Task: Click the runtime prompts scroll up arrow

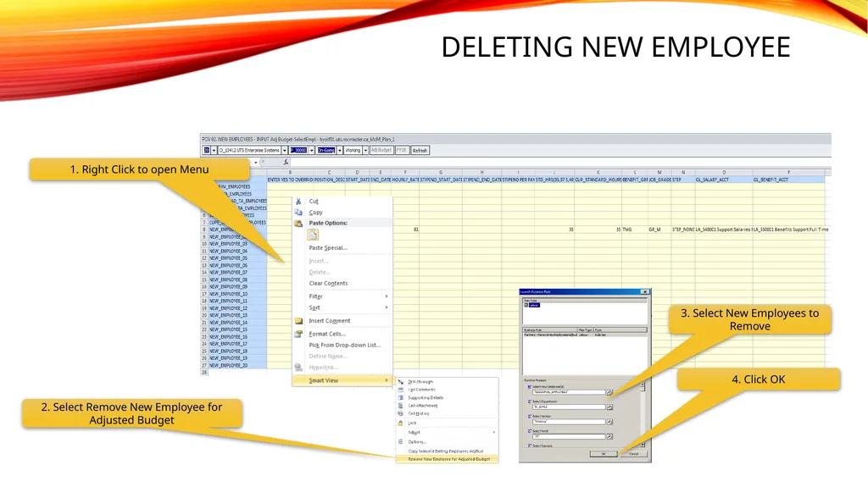Action: point(643,384)
